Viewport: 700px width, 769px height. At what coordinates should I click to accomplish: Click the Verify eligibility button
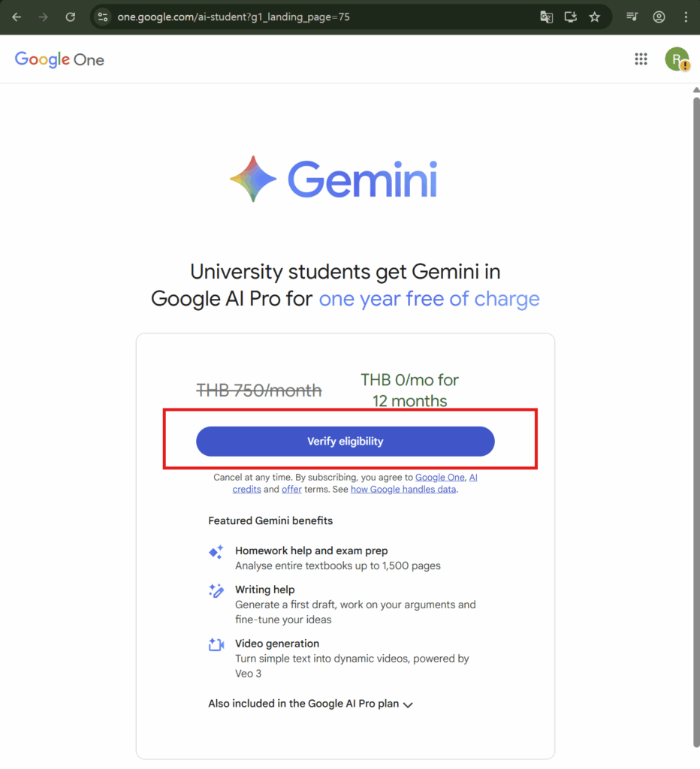pyautogui.click(x=345, y=442)
